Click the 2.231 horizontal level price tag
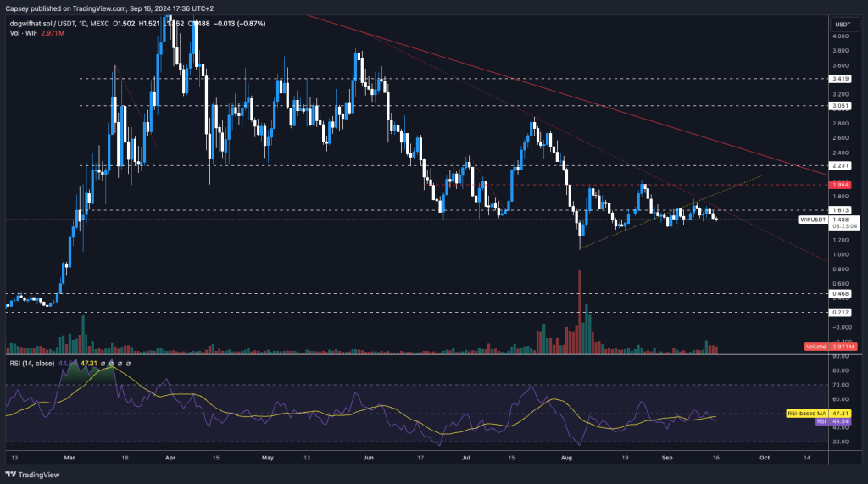Screen dimensions: 868x484 [x=843, y=166]
